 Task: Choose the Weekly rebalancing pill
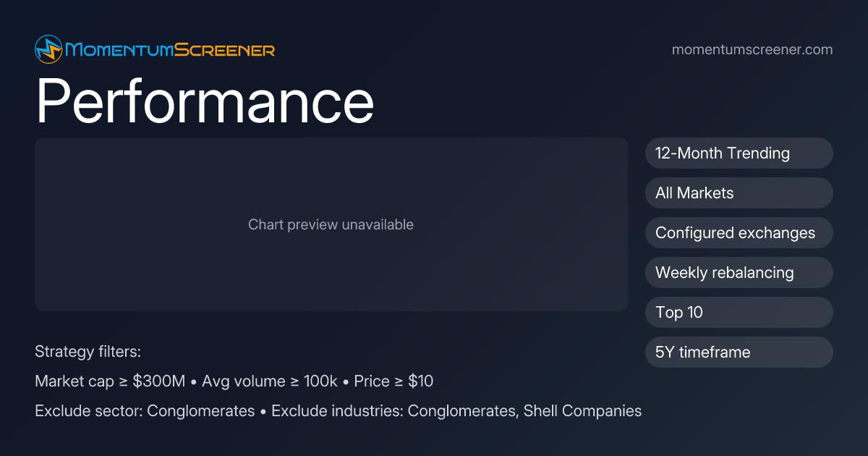pos(739,273)
